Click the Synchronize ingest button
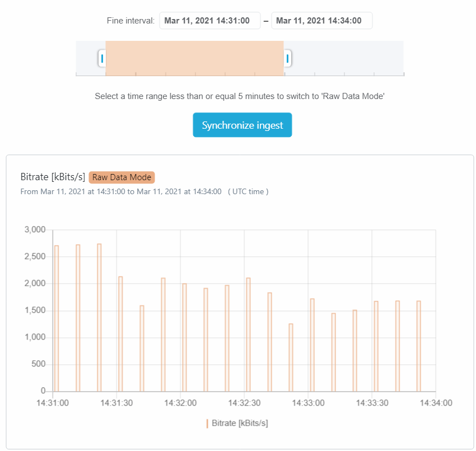476x451 pixels. click(x=242, y=125)
